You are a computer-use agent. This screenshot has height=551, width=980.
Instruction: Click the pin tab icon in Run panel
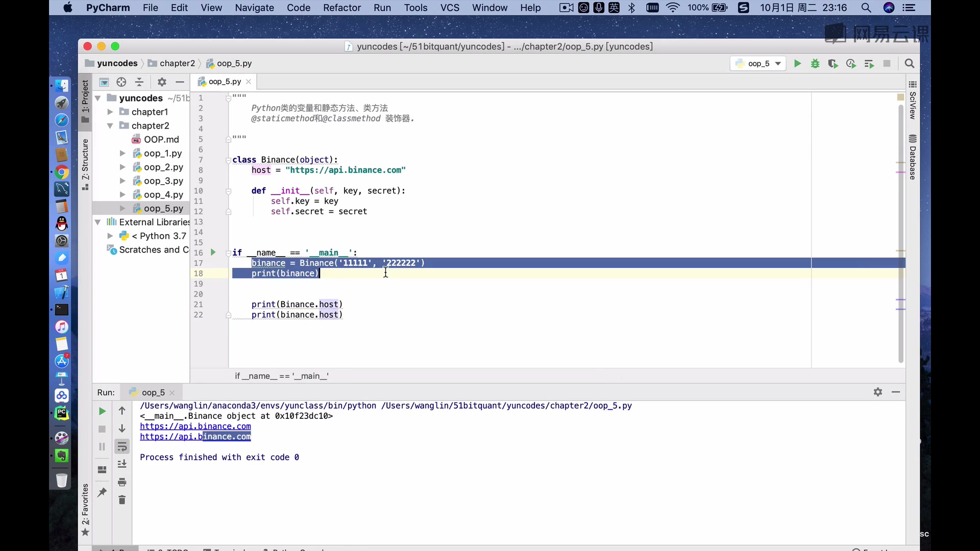click(x=102, y=492)
